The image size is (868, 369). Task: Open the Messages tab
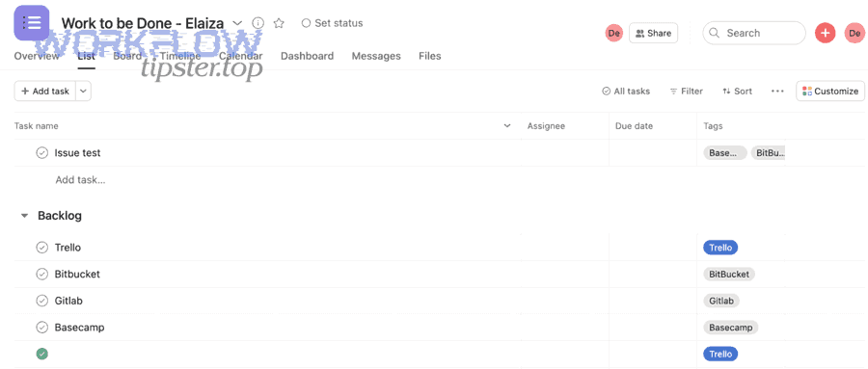[x=376, y=56]
